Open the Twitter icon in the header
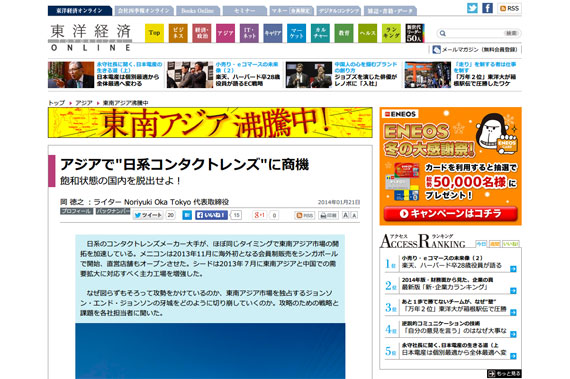 472,8
